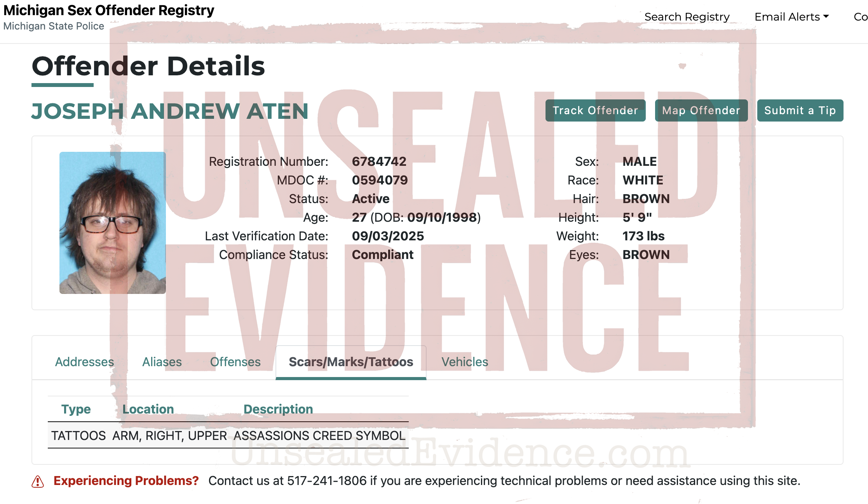
Task: Click the Description column header
Action: click(x=278, y=409)
